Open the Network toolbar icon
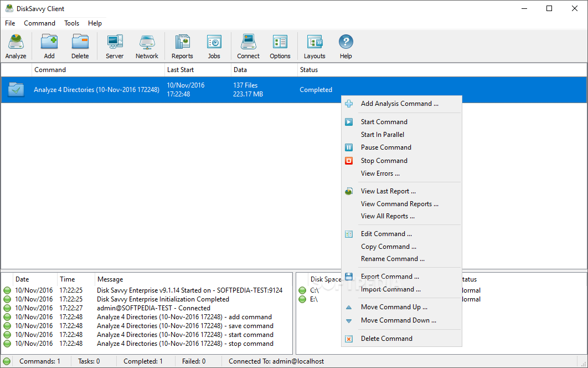This screenshot has width=588, height=368. click(x=147, y=46)
